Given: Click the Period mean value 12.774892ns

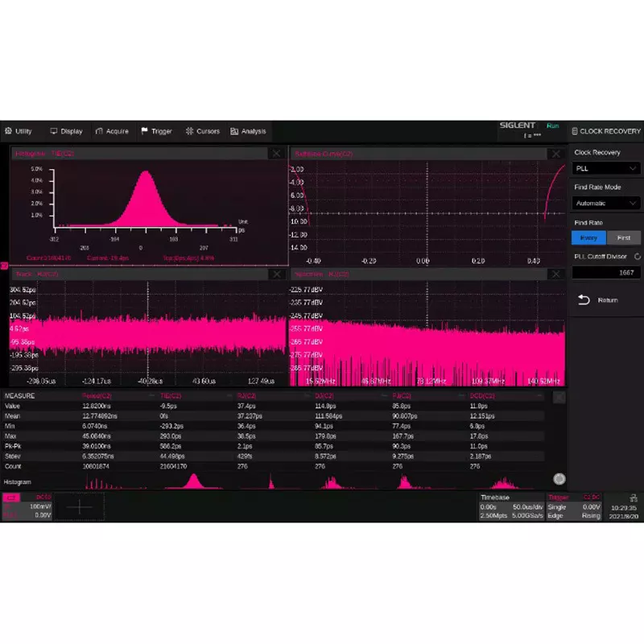Looking at the screenshot, I should tap(100, 416).
